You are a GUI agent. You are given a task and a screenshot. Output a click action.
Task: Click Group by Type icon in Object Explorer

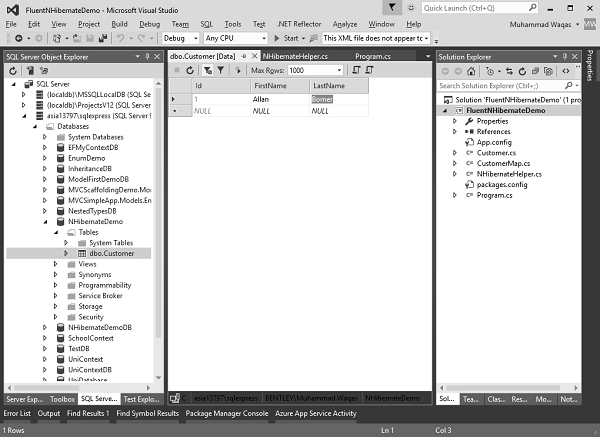44,71
